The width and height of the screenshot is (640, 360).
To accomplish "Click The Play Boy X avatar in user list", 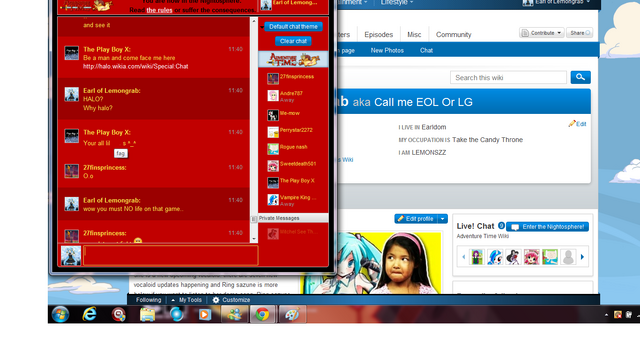I will [273, 182].
